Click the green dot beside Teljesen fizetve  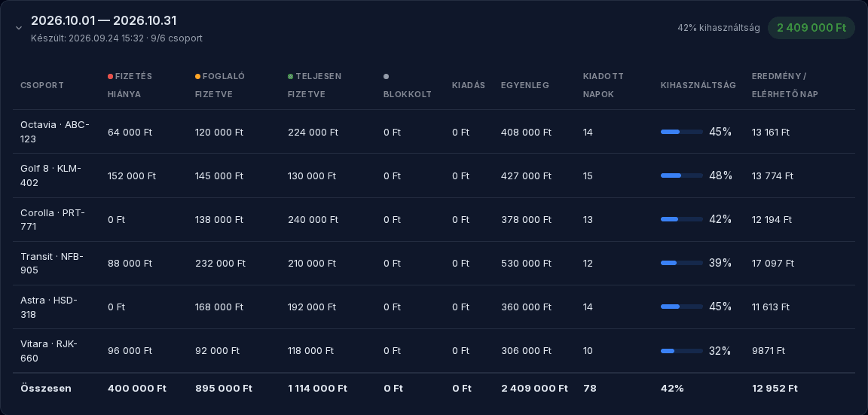pos(291,76)
